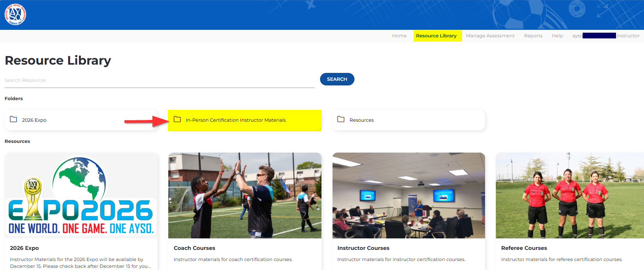This screenshot has height=270, width=644.
Task: Open the Coach Courses title link
Action: point(194,248)
